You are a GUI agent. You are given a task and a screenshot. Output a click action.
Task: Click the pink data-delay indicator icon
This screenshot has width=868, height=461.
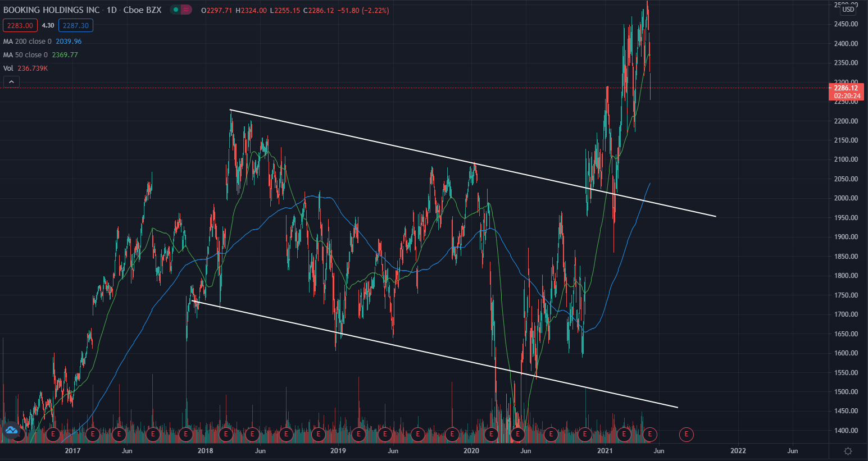point(187,10)
